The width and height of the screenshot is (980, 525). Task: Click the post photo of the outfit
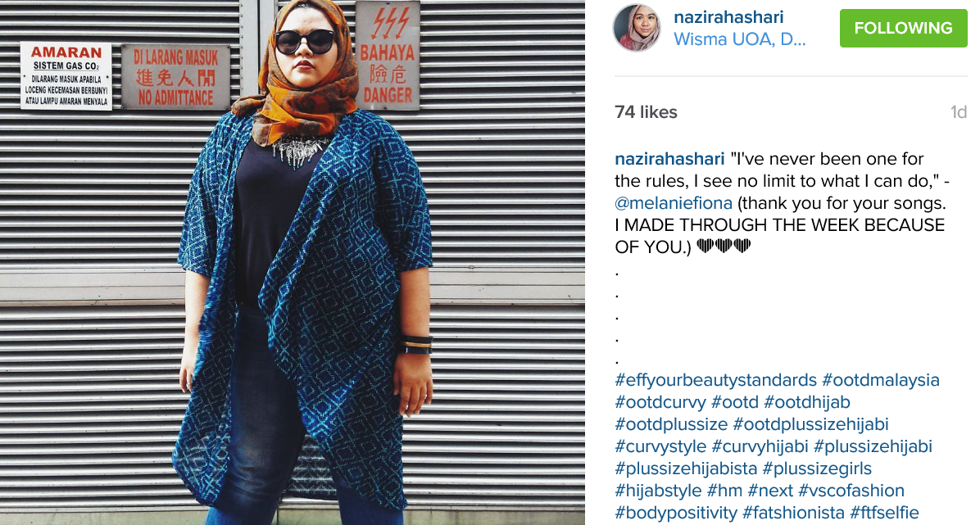pos(293,262)
